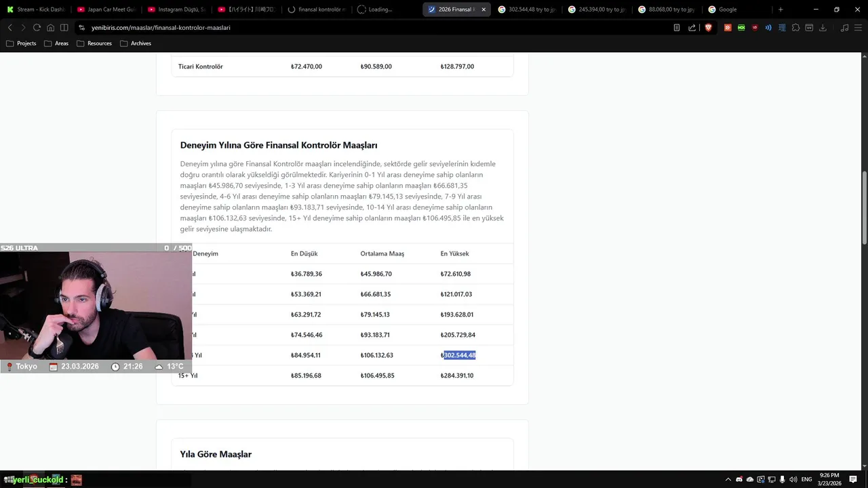
Task: Switch to the 245.394,00 try to jpy tab
Action: [598, 9]
